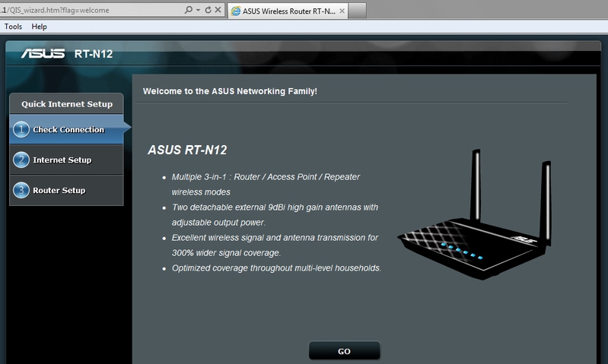
Task: Click step 1 circle number icon
Action: (21, 129)
